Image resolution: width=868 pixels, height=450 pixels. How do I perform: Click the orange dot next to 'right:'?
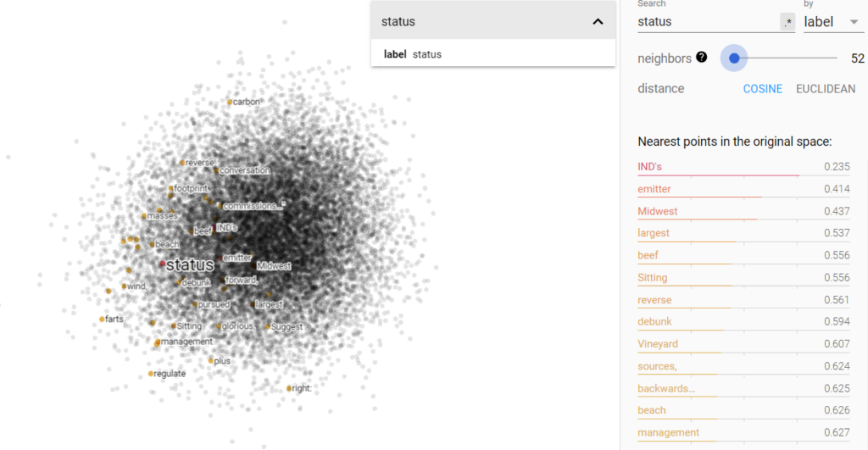click(x=289, y=388)
